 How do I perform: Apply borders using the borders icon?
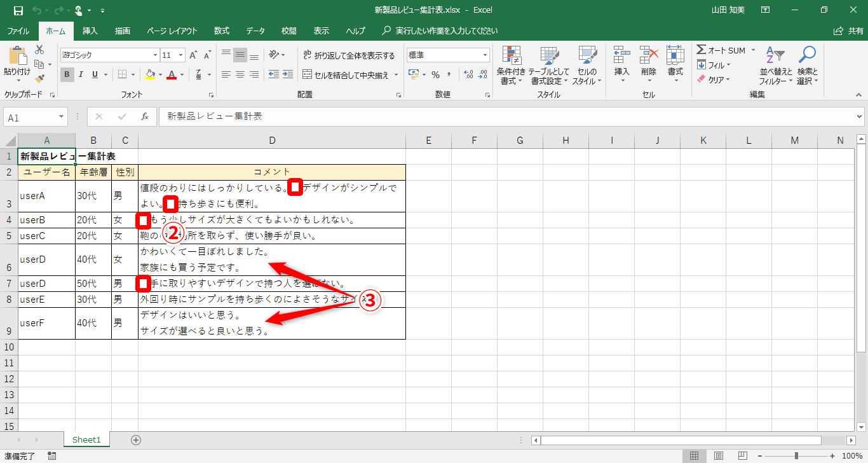(x=123, y=74)
